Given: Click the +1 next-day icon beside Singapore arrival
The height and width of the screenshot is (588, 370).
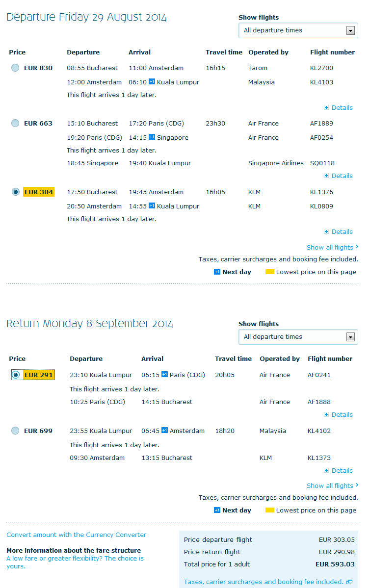Looking at the screenshot, I should click(x=152, y=138).
